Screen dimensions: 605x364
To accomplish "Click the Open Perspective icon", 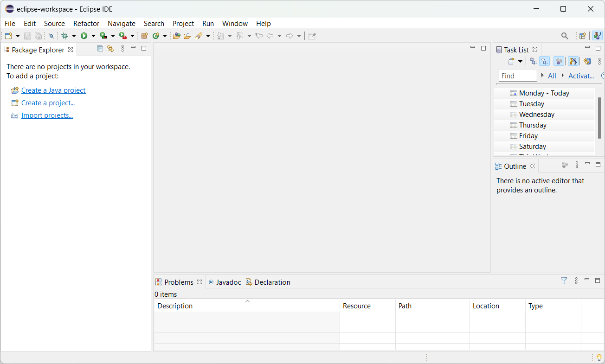I will 583,36.
